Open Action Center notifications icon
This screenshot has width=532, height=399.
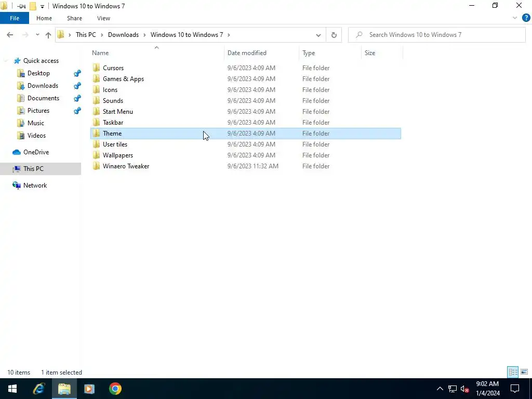point(515,389)
